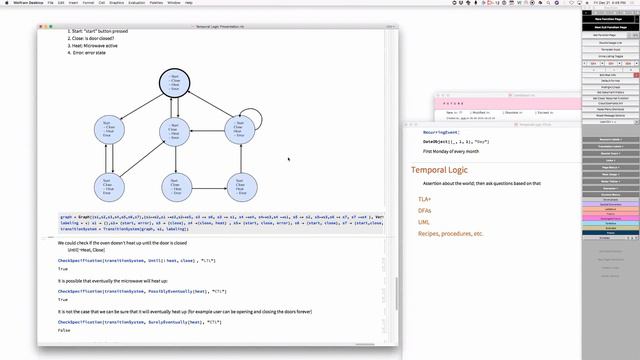The width and height of the screenshot is (640, 360).
Task: Click the date and time in menu bar
Action: point(610,2)
